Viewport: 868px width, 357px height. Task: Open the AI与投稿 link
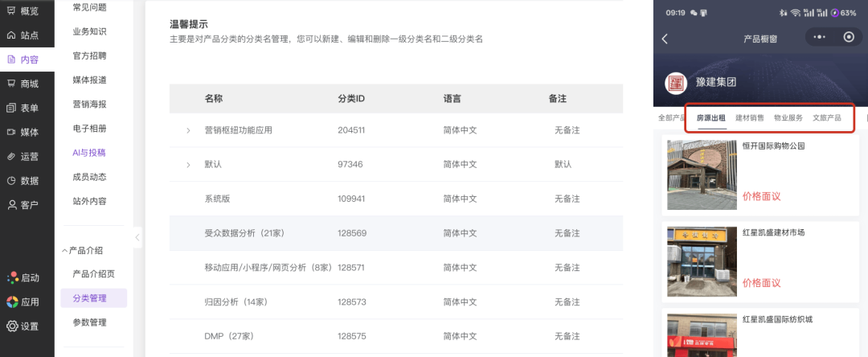[89, 152]
